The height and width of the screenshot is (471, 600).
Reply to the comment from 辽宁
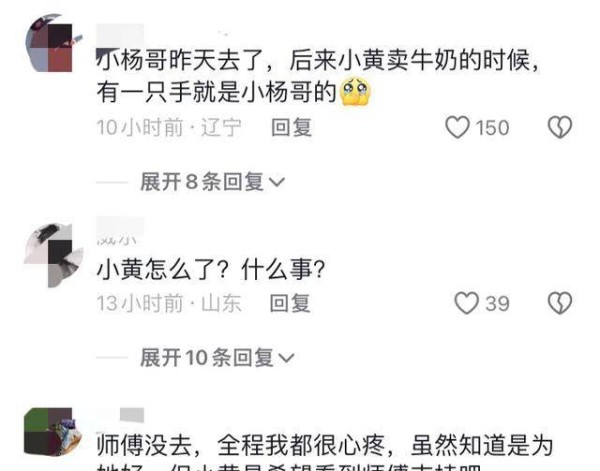pyautogui.click(x=291, y=127)
